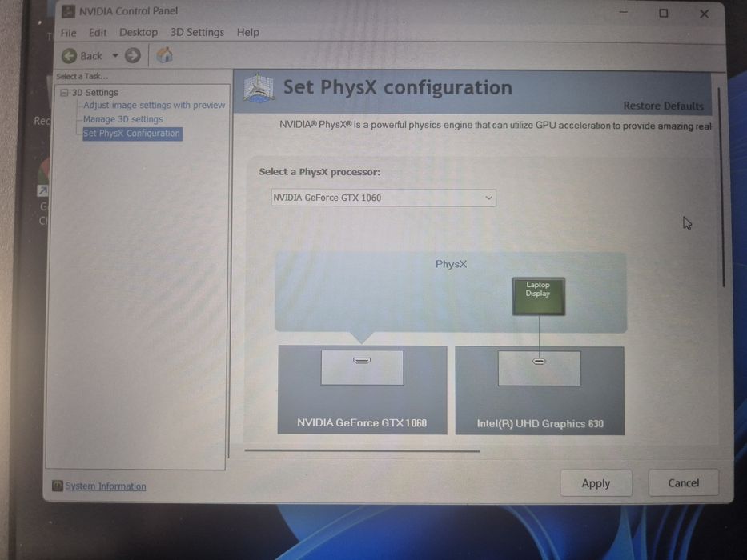The width and height of the screenshot is (747, 560).
Task: Click the System Information icon
Action: (x=57, y=486)
